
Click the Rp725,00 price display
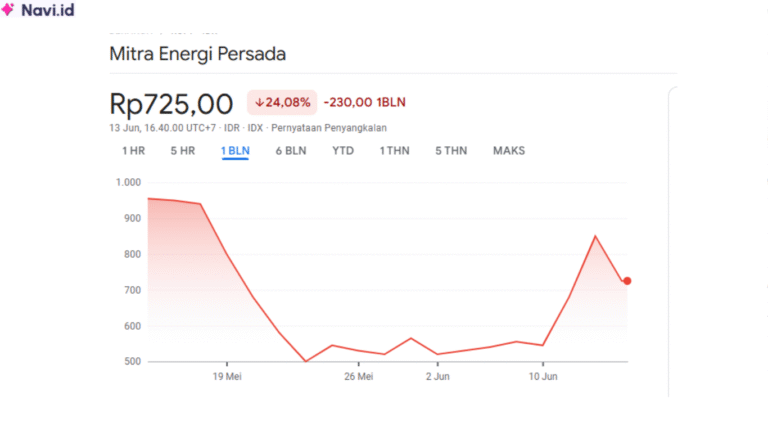point(171,104)
